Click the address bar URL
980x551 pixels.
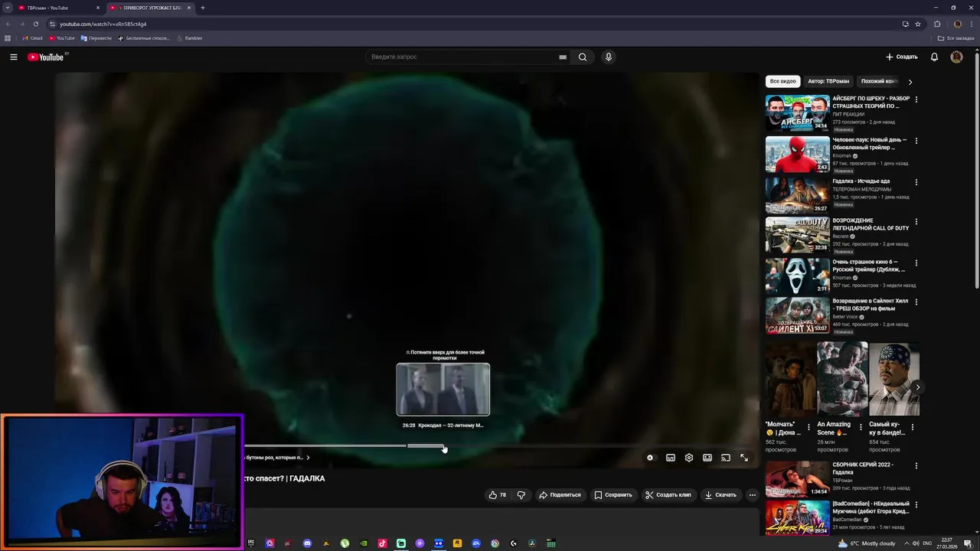tap(103, 24)
